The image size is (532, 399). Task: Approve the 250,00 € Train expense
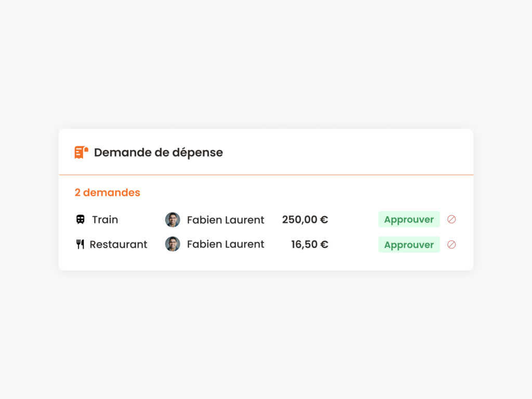(x=409, y=219)
